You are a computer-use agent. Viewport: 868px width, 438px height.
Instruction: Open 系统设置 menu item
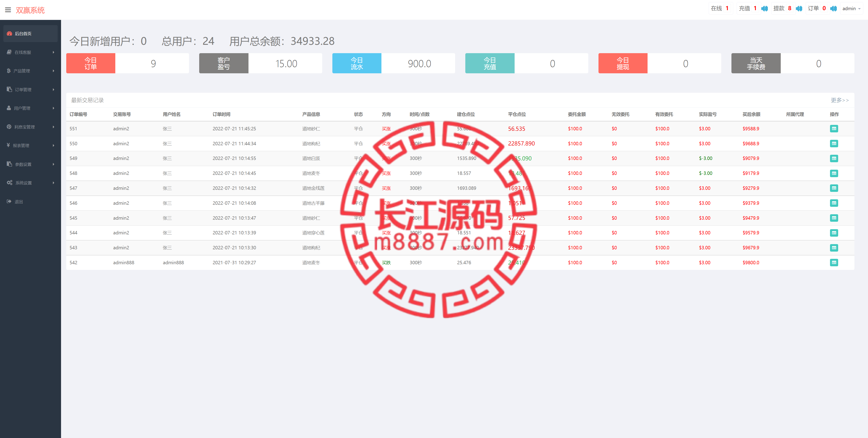tap(30, 183)
